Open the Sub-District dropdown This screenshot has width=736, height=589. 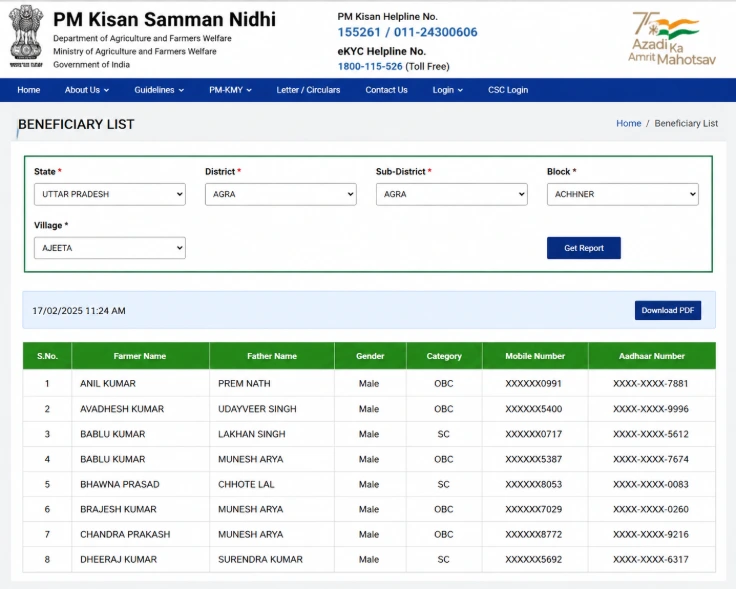click(452, 194)
